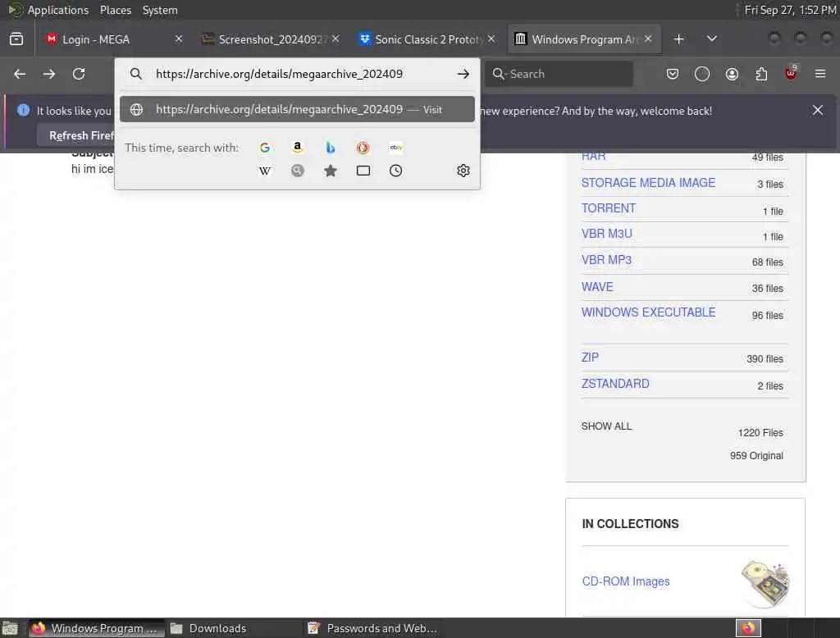
Task: Open uBlock Origin extension icon
Action: click(x=792, y=73)
